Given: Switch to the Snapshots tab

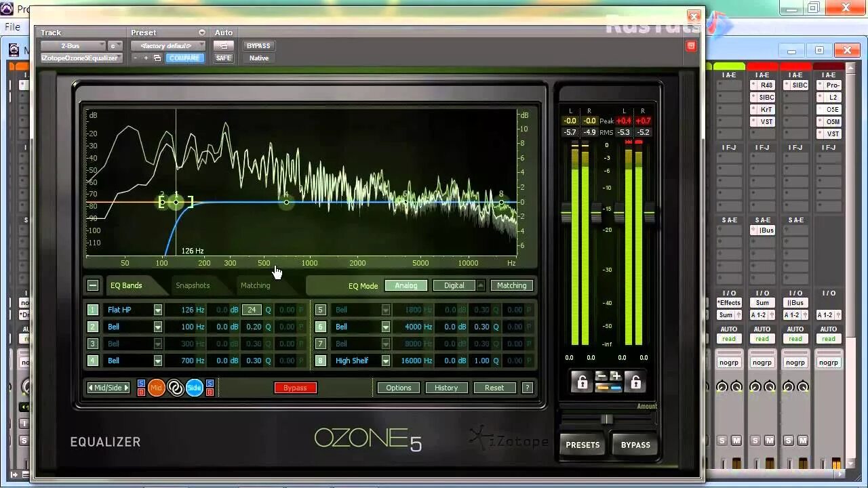Looking at the screenshot, I should tap(193, 285).
